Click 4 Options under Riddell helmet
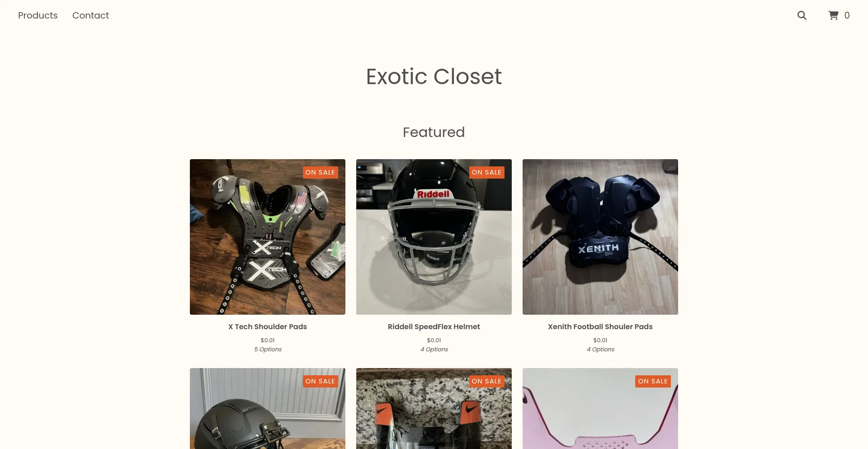This screenshot has height=449, width=868. point(434,349)
